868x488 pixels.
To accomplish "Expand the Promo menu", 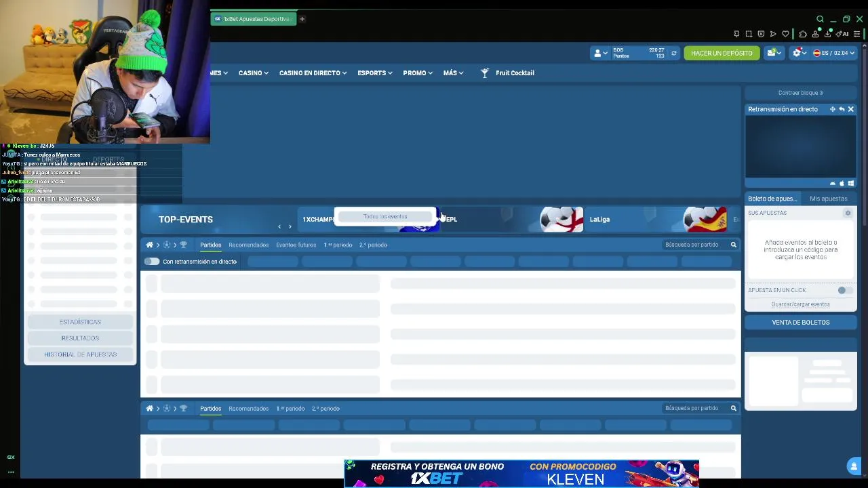I will click(418, 73).
